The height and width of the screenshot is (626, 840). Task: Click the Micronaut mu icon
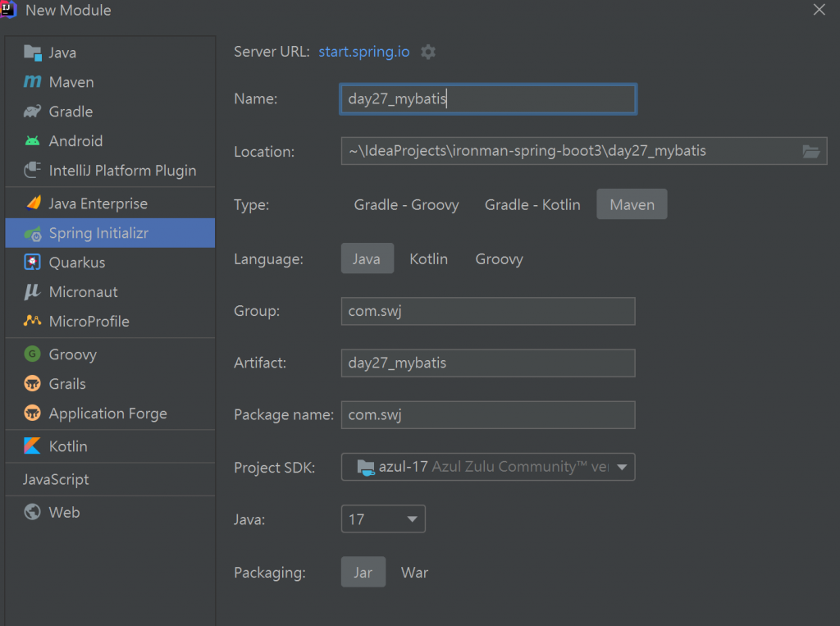pyautogui.click(x=33, y=292)
